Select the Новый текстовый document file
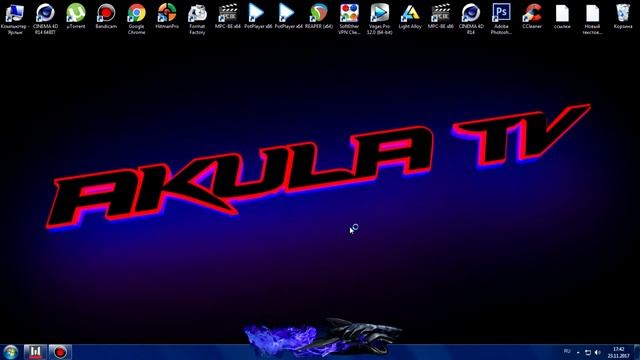This screenshot has height=360, width=640. pos(592,18)
